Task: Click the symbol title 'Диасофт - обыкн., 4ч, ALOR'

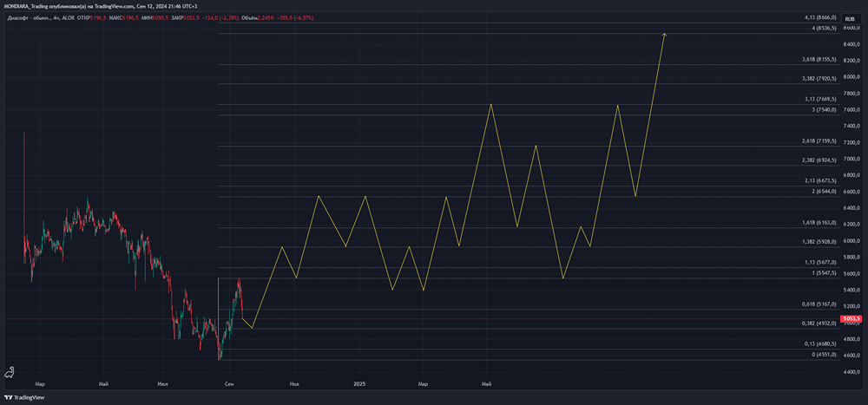Action: [x=41, y=18]
